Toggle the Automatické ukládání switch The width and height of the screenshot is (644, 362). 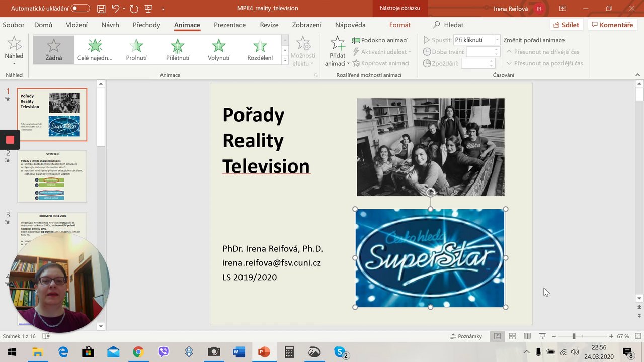point(80,9)
